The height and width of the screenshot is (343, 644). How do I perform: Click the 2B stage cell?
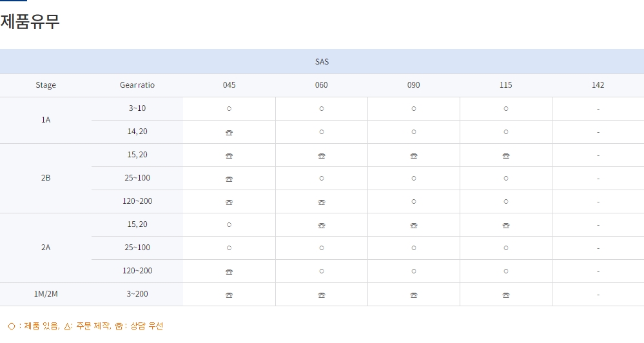tap(46, 178)
